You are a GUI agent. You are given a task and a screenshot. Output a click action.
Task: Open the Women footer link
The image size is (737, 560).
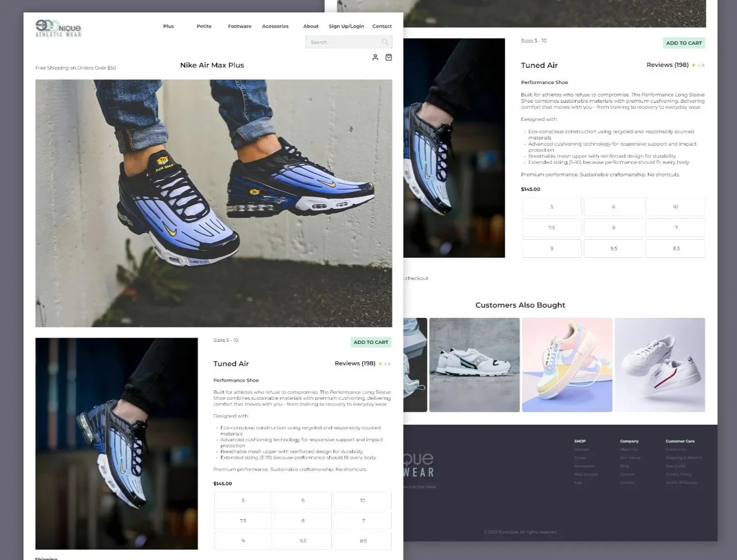[582, 450]
